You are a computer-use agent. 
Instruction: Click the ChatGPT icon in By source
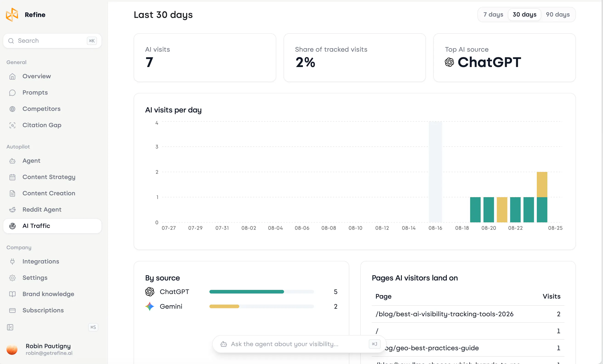[x=150, y=292]
